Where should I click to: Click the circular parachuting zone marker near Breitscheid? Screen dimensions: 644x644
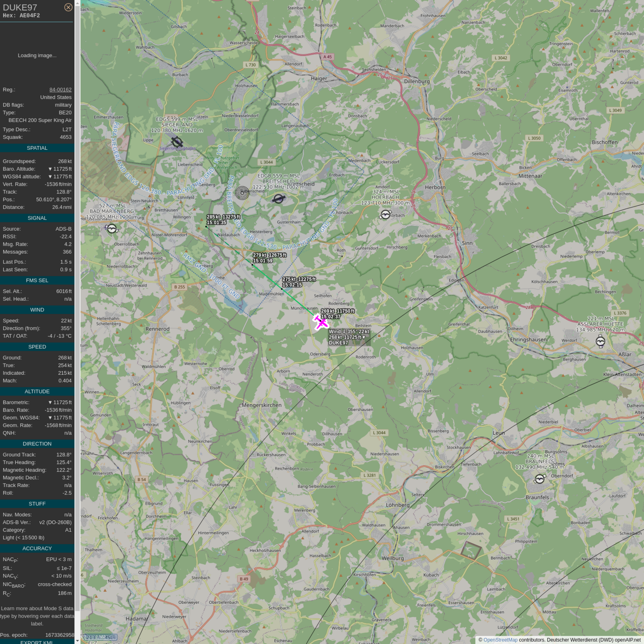(x=242, y=193)
